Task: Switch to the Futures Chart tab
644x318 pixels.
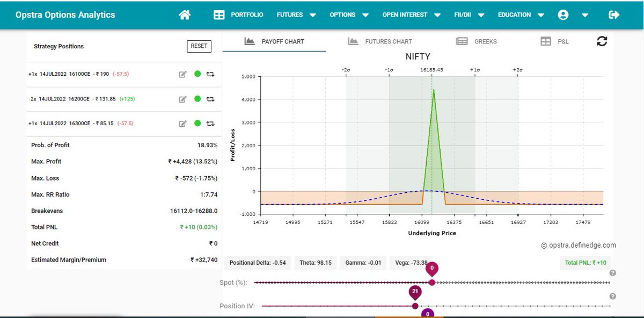Action: click(380, 41)
